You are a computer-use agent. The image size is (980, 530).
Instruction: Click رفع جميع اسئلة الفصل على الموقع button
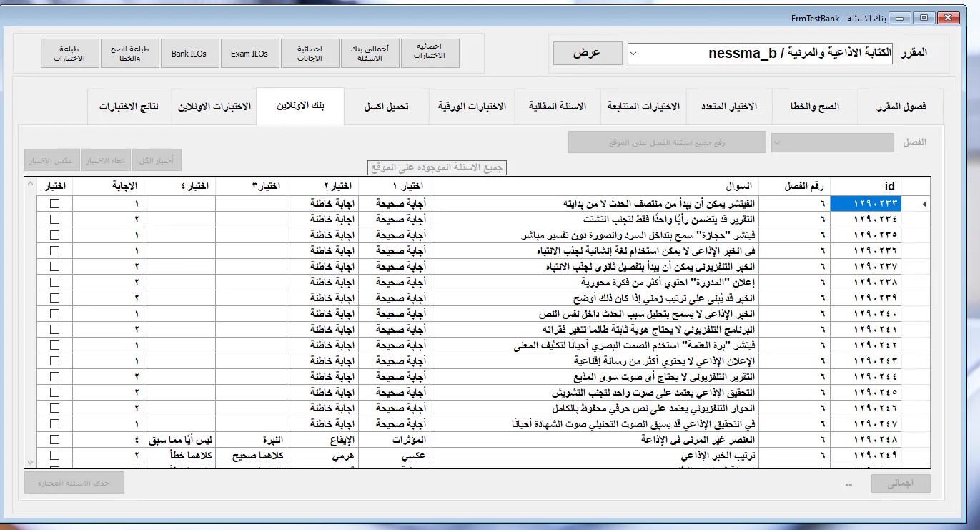(667, 142)
